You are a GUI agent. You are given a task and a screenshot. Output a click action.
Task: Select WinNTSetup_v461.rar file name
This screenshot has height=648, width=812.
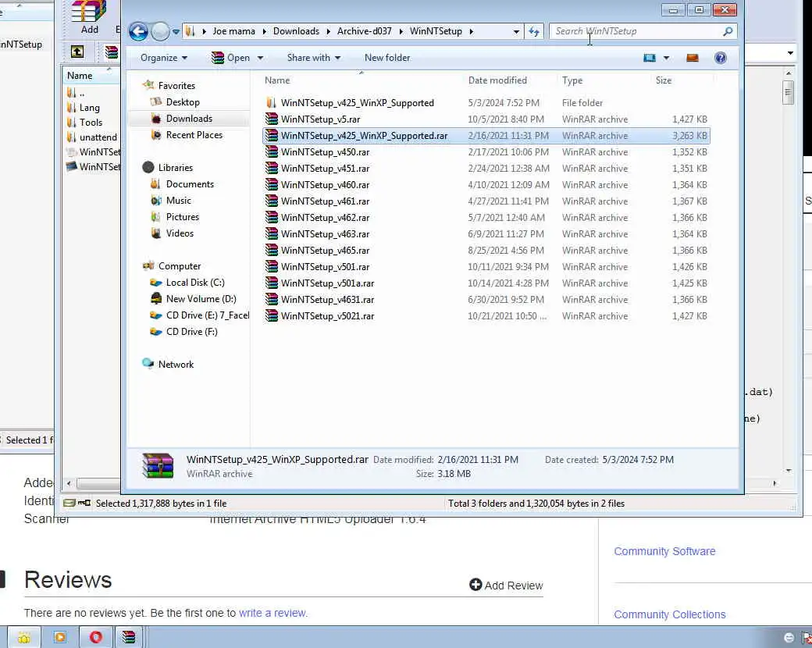(x=326, y=201)
